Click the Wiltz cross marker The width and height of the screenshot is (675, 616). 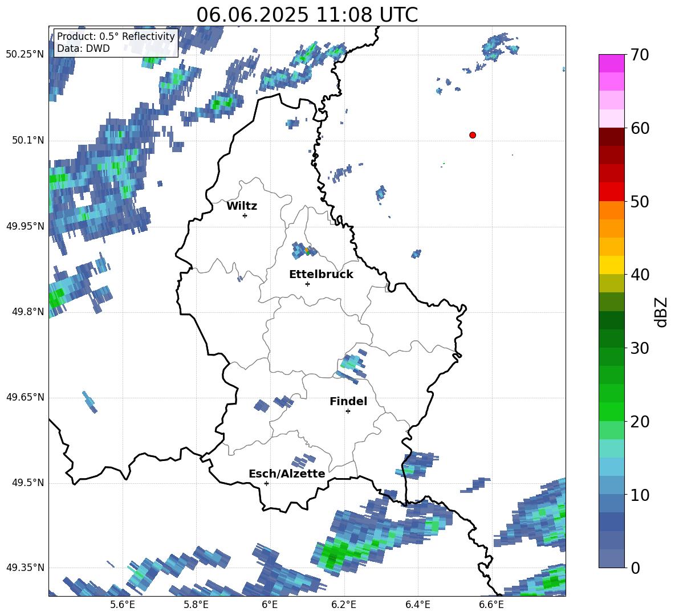pos(245,215)
